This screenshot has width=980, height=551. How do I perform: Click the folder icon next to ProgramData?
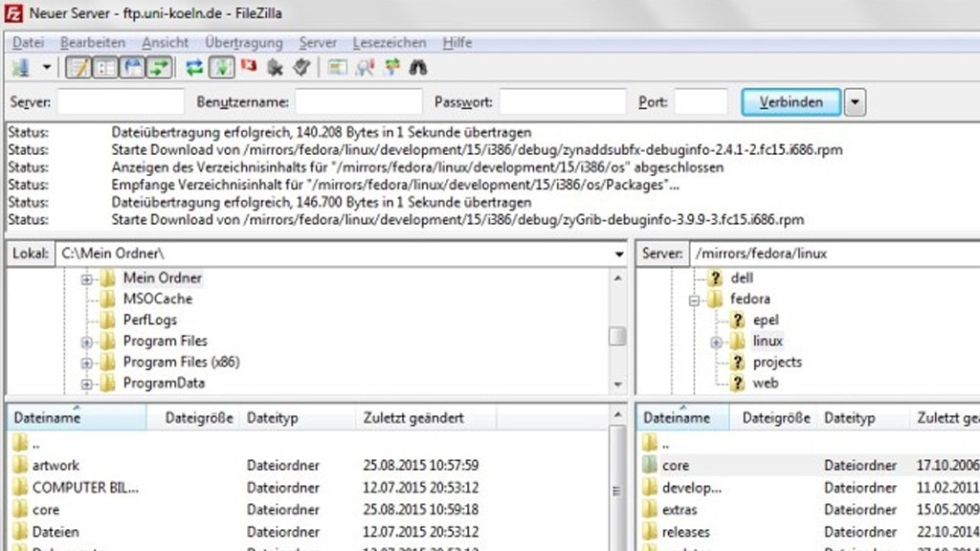(107, 383)
